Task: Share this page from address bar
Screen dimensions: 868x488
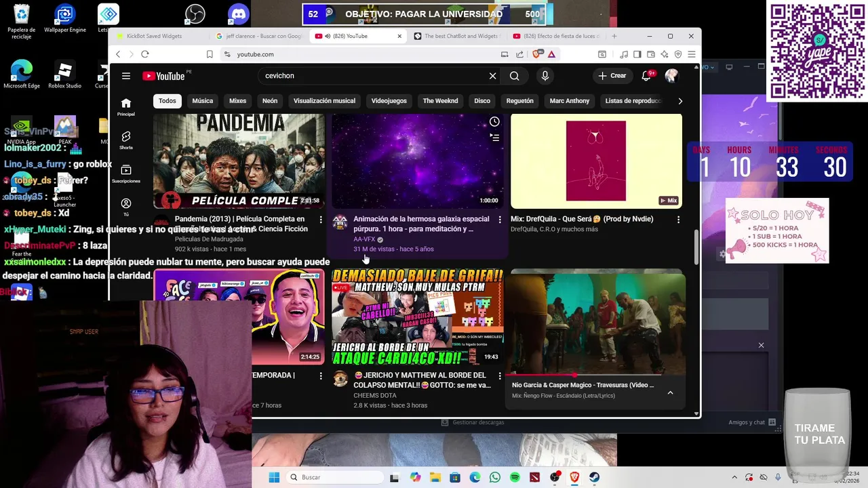Action: [x=520, y=54]
